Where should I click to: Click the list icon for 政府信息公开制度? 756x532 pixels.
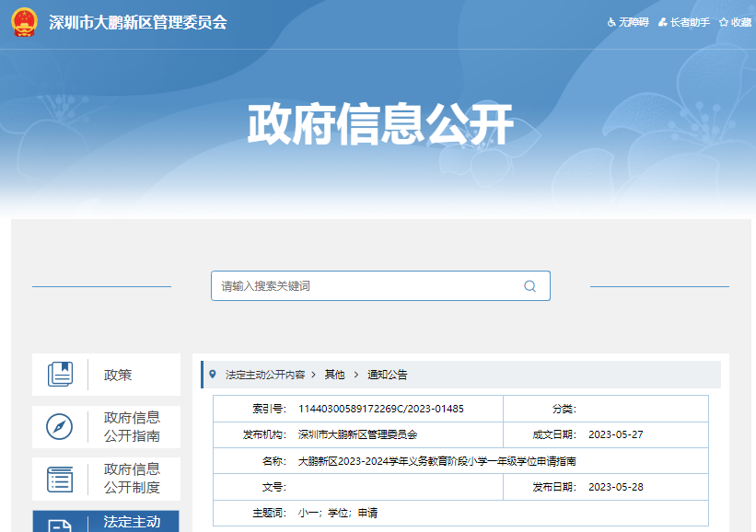point(60,479)
